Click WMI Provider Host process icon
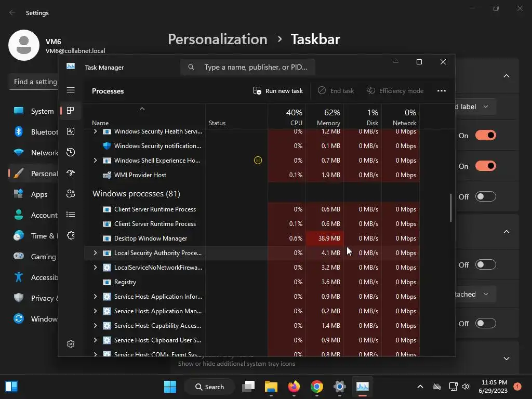The width and height of the screenshot is (532, 399). pyautogui.click(x=107, y=175)
